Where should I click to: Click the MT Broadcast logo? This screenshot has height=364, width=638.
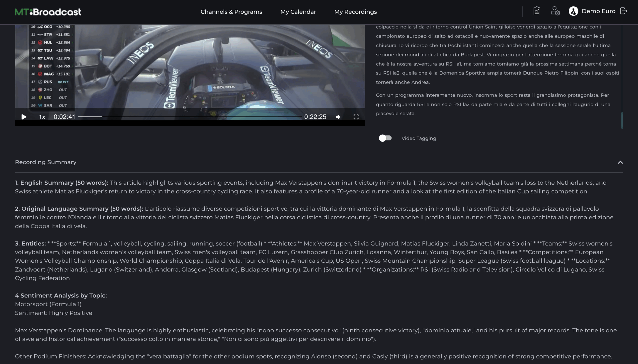click(x=48, y=12)
